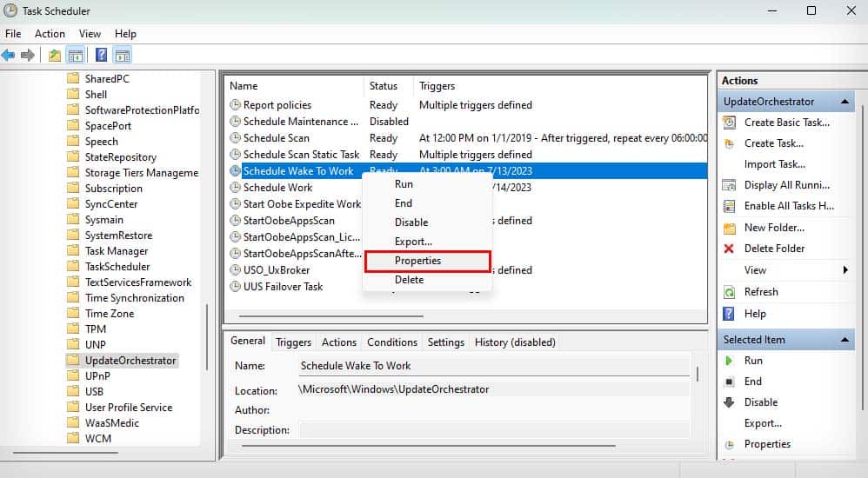
Task: Choose Delete from the context menu
Action: coord(427,280)
